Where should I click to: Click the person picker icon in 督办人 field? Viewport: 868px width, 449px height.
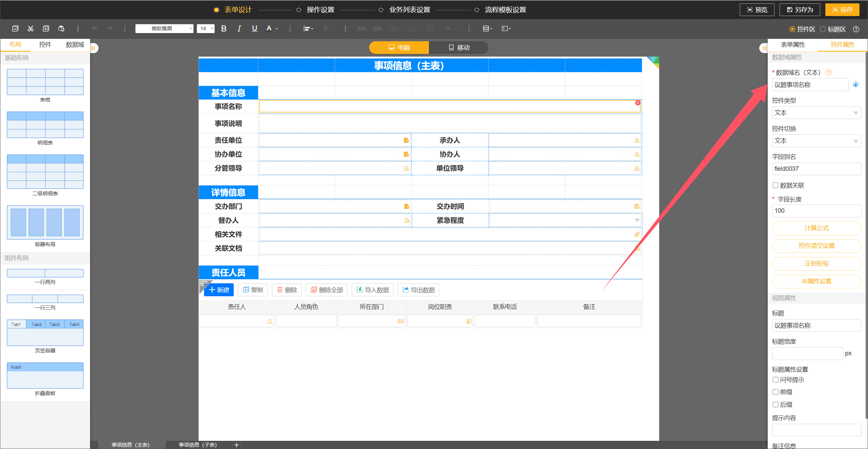click(x=406, y=221)
